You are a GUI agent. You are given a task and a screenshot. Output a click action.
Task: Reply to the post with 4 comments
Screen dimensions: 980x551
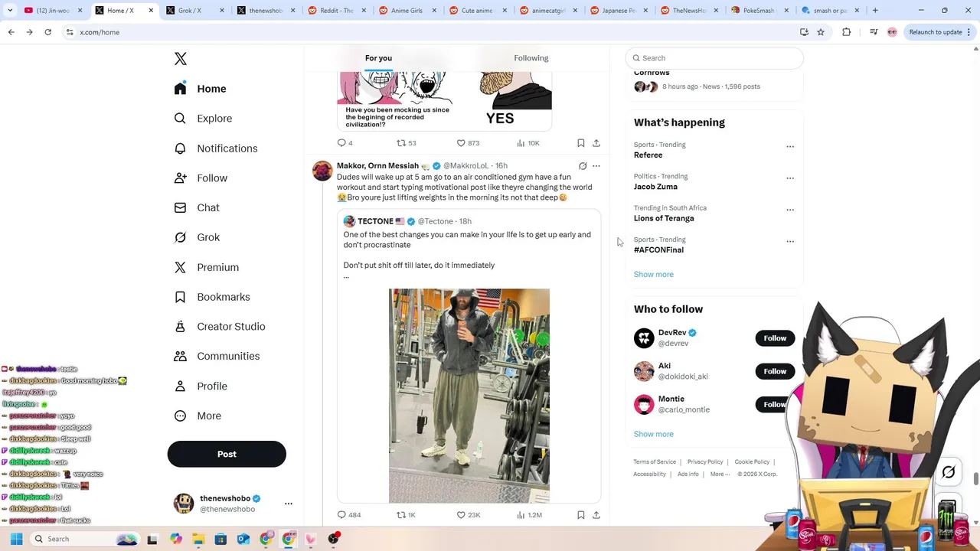tap(345, 143)
